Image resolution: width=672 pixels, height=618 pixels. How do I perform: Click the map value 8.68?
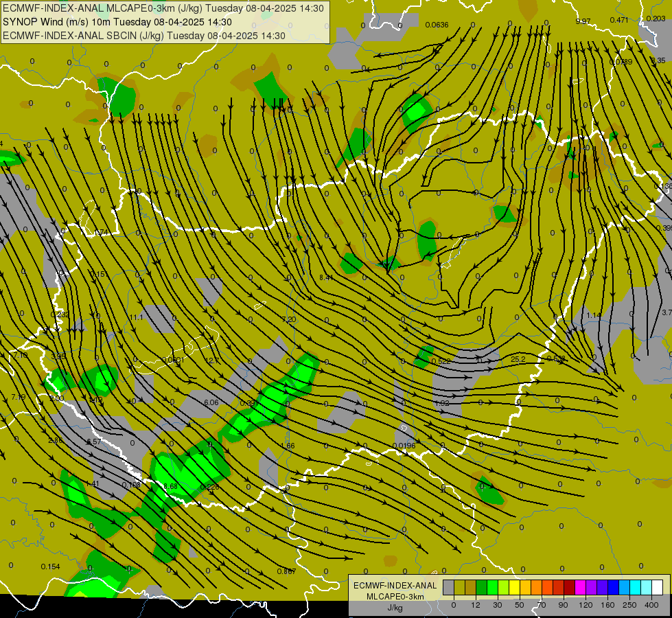170,486
